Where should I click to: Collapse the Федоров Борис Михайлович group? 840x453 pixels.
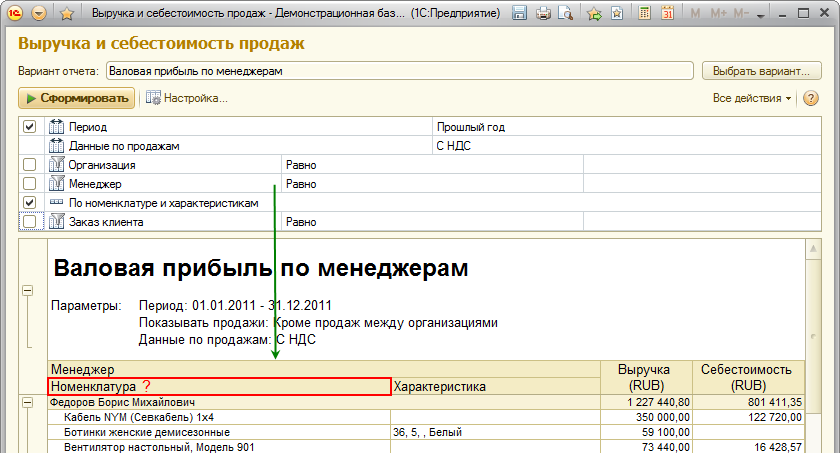(27, 402)
